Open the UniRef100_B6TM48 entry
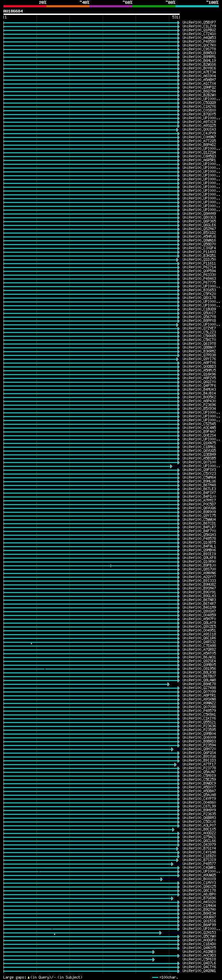 199,485
